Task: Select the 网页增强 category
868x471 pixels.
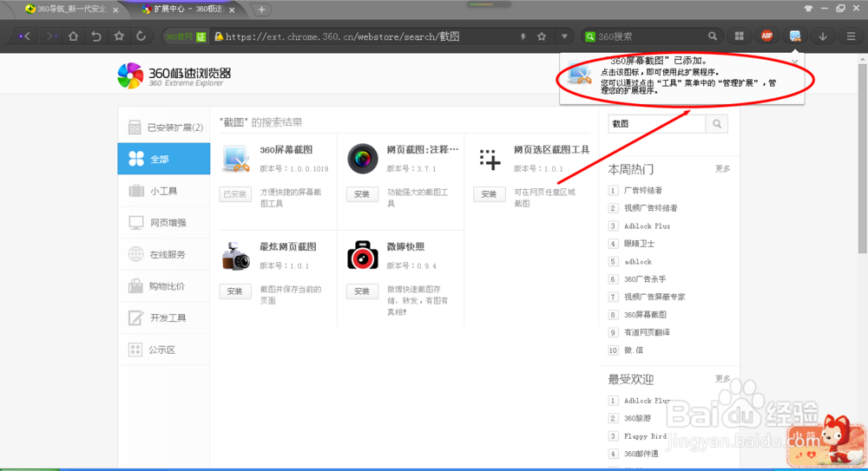Action: (x=164, y=223)
